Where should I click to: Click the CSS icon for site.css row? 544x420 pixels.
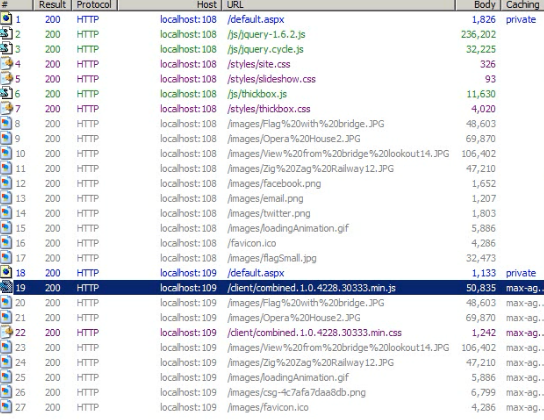[6, 64]
